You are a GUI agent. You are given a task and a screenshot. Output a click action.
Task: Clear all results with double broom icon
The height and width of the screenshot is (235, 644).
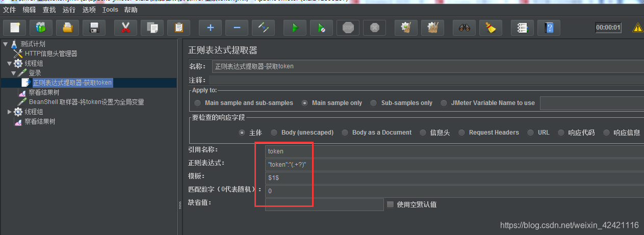tap(432, 28)
